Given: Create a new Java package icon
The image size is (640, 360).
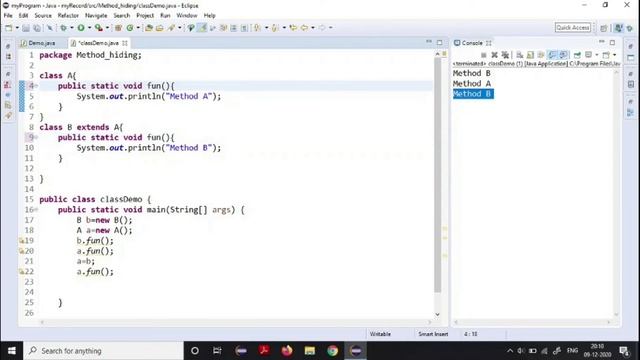Looking at the screenshot, I should tap(118, 28).
